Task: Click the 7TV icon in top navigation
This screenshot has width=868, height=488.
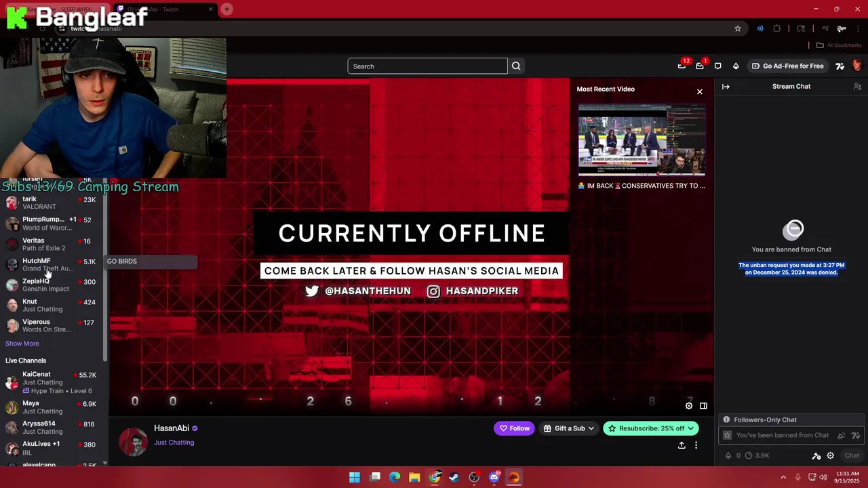Action: tap(840, 66)
